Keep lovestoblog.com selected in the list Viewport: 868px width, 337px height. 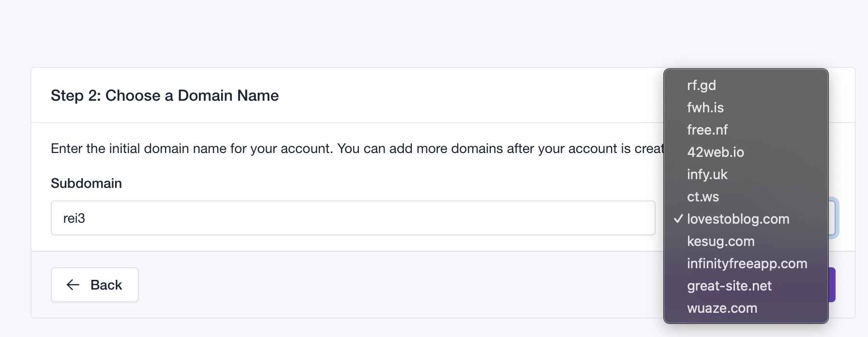[738, 219]
